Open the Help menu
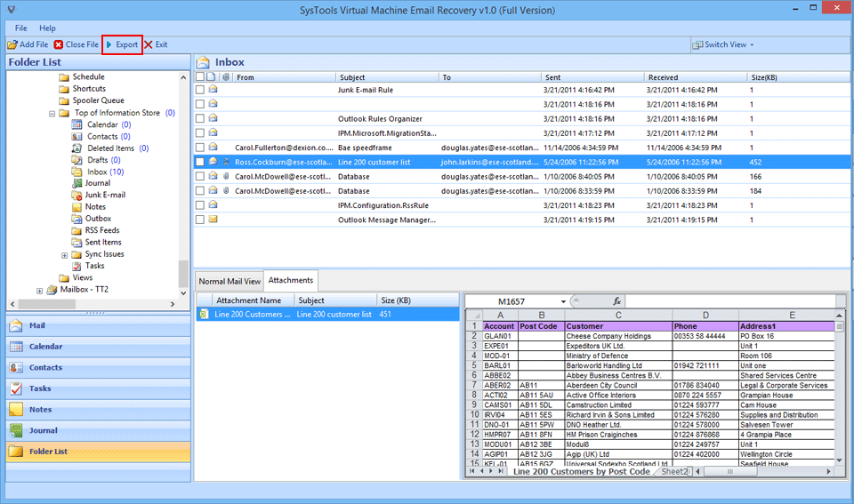The height and width of the screenshot is (504, 854). tap(47, 28)
